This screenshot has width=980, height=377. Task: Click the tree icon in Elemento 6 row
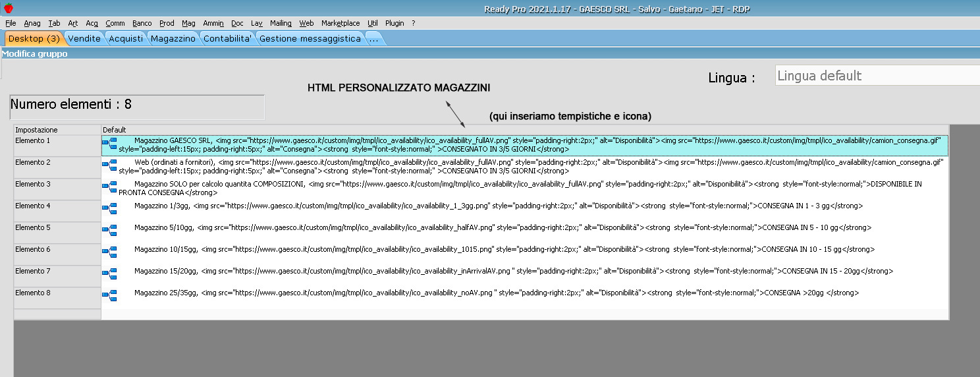point(109,252)
